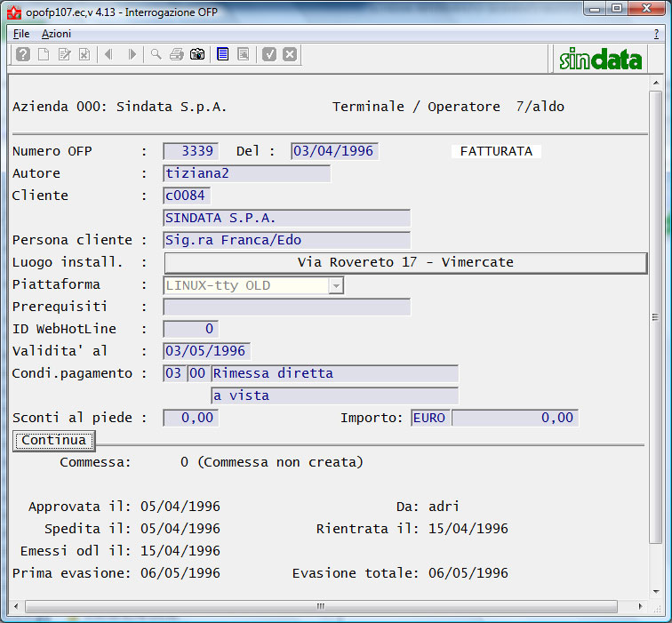Click the Cliente code field c0084
The height and width of the screenshot is (623, 672).
click(187, 196)
